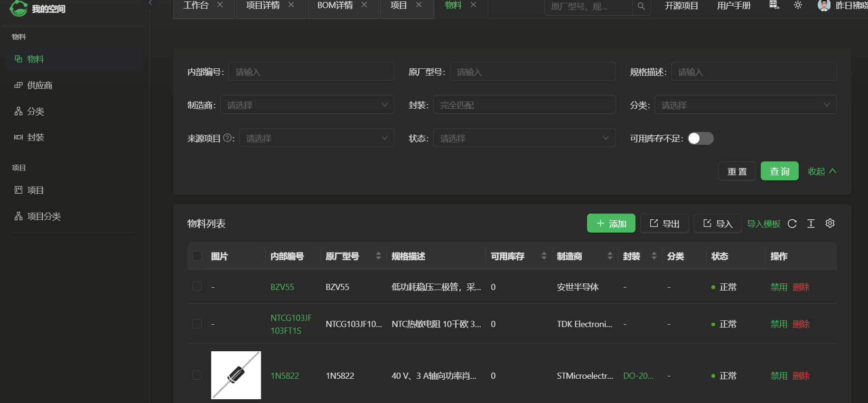Viewport: 868px width, 403px height.
Task: Sort the table by the 原厂型号 column
Action: pos(378,256)
